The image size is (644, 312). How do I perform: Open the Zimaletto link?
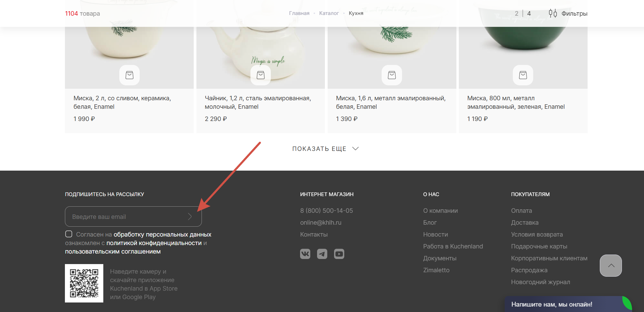[x=436, y=270]
